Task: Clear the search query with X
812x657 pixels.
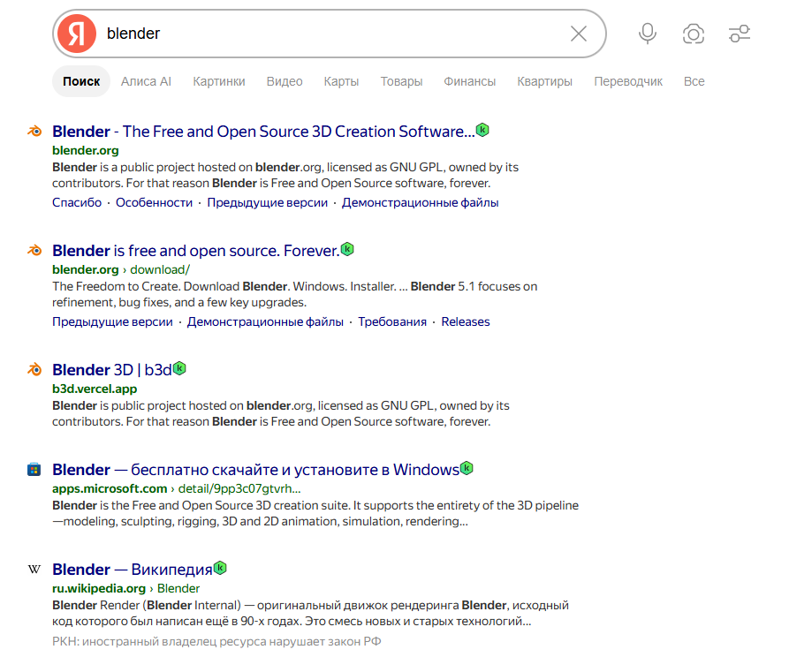Action: (x=579, y=34)
